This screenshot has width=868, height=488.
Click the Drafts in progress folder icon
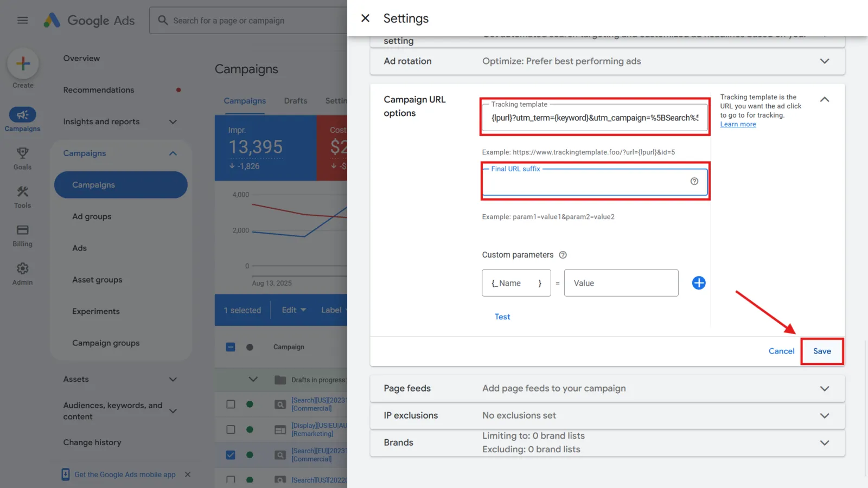coord(280,380)
